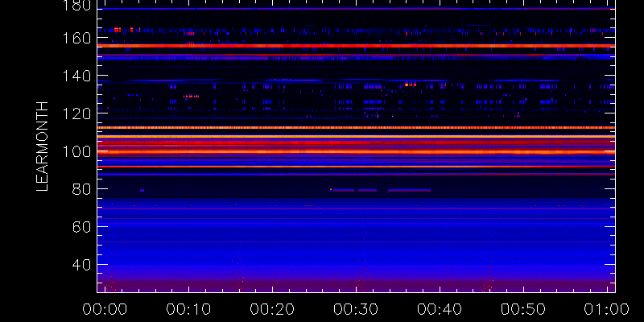
Task: Click the 00:50 time axis label
Action: tap(523, 309)
